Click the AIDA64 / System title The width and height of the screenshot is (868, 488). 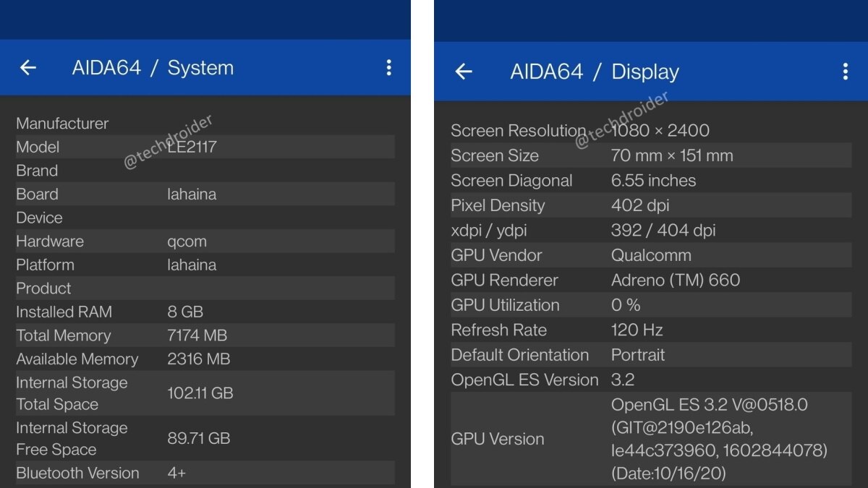[153, 68]
